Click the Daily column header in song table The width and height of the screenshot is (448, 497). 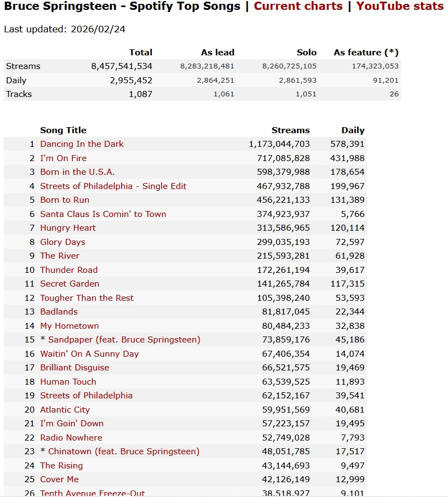click(353, 130)
